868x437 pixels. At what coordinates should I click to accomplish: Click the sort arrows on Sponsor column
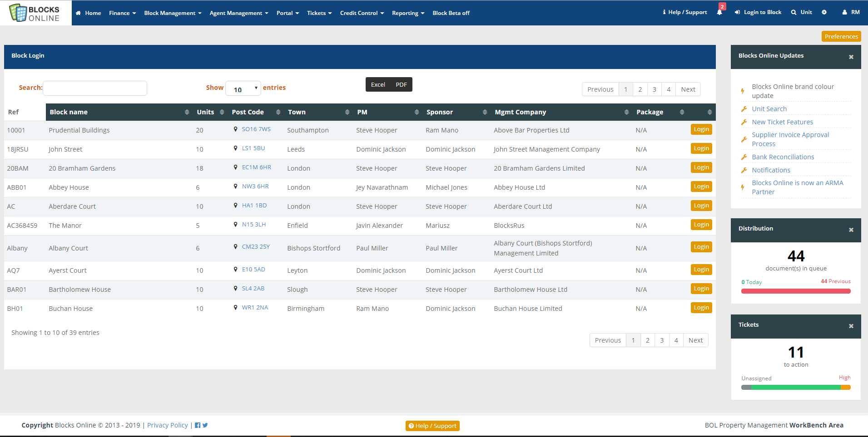[x=485, y=112]
